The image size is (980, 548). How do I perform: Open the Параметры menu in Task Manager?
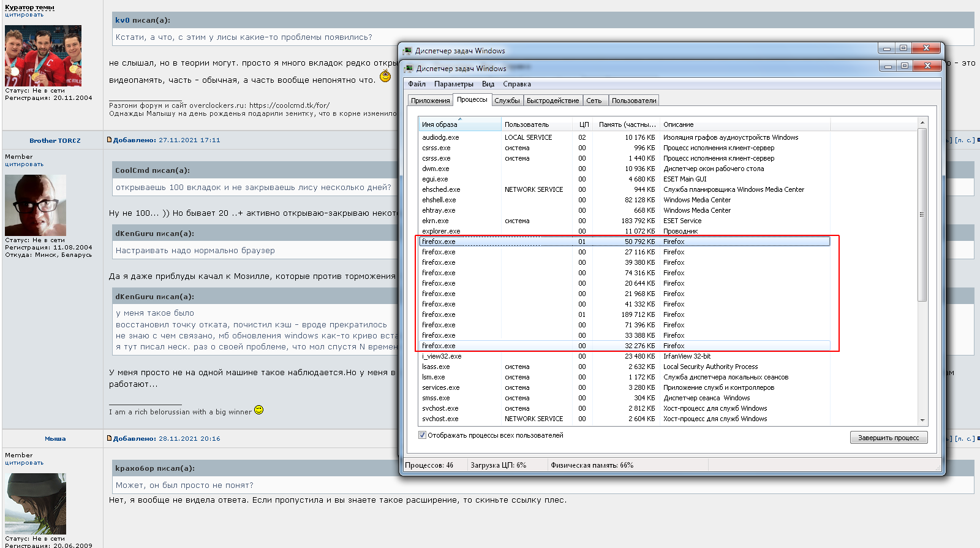point(454,84)
